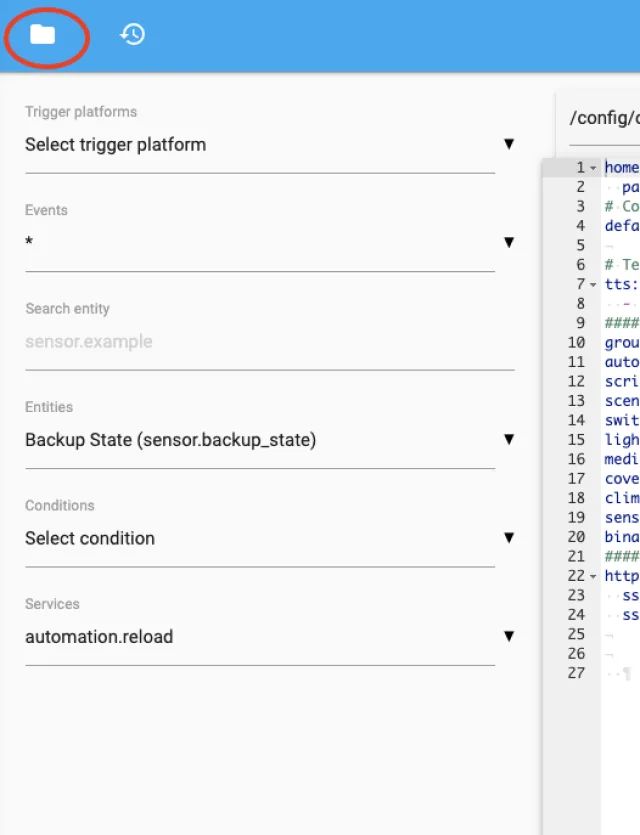Collapse the code block at line 1
This screenshot has height=835, width=640.
pos(593,168)
